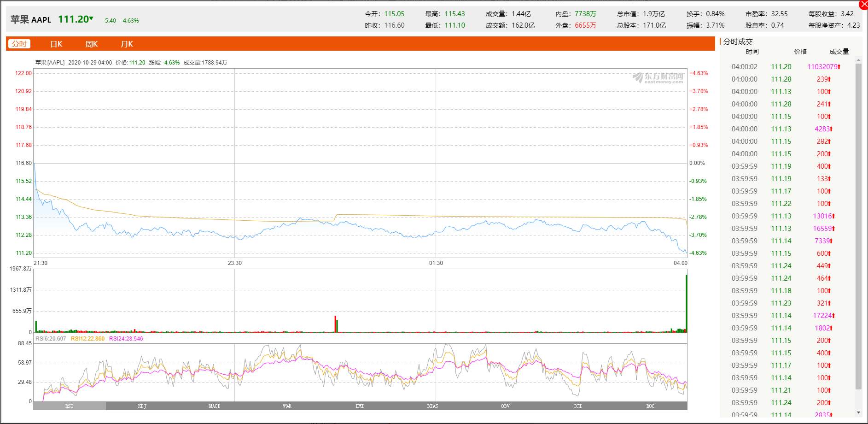Click the 价格 column header in trade list

800,52
